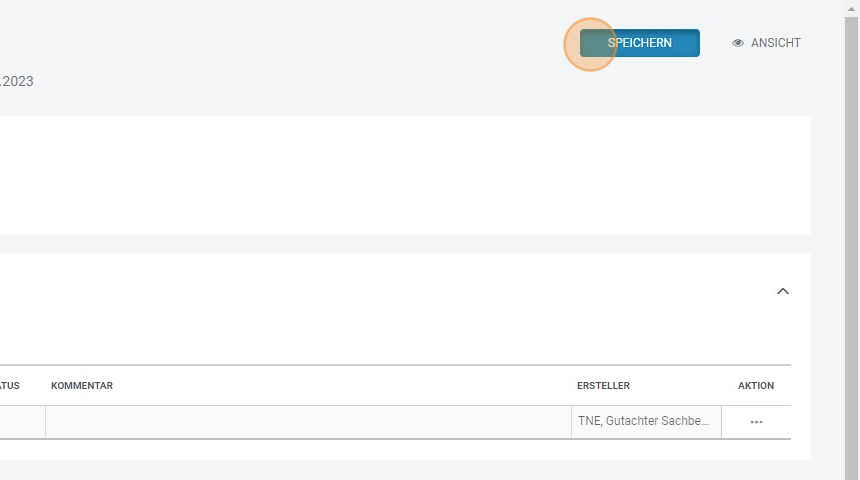Open the three-dots action menu in the row
The image size is (860, 480).
coord(756,422)
